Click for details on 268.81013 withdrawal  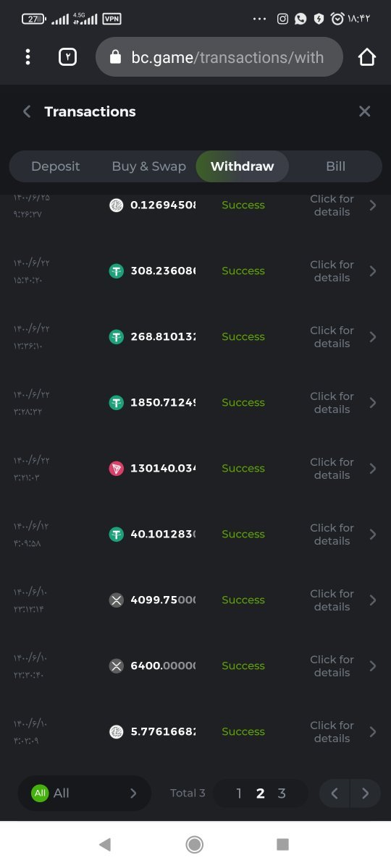tap(332, 337)
